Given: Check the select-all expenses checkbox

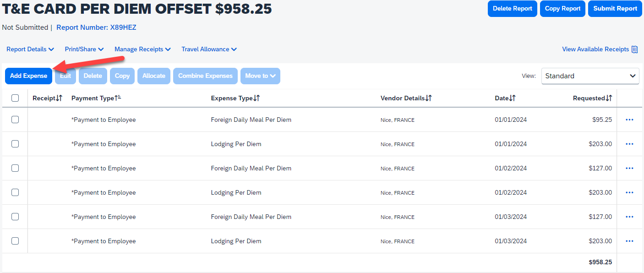Looking at the screenshot, I should tap(15, 98).
